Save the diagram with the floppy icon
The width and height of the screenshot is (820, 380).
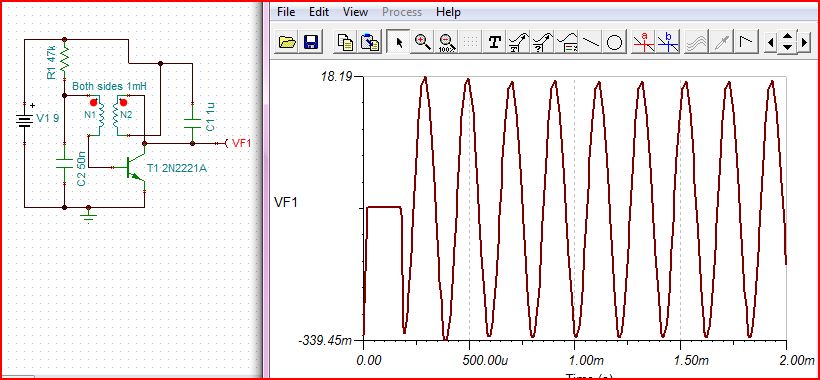pos(311,42)
